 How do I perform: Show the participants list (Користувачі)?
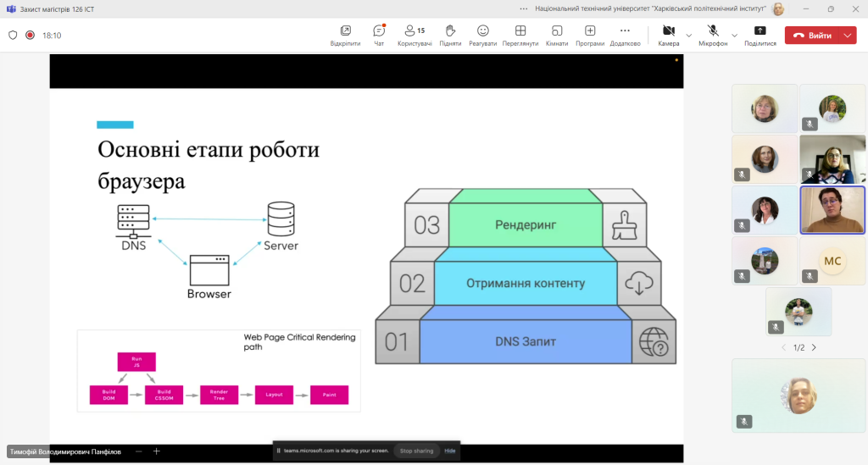click(415, 35)
